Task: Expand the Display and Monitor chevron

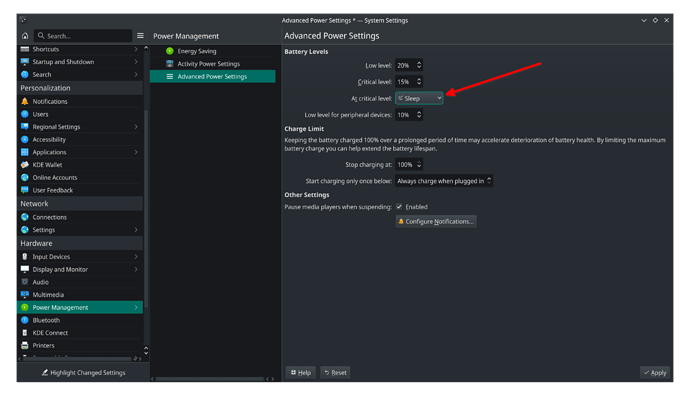Action: 136,270
